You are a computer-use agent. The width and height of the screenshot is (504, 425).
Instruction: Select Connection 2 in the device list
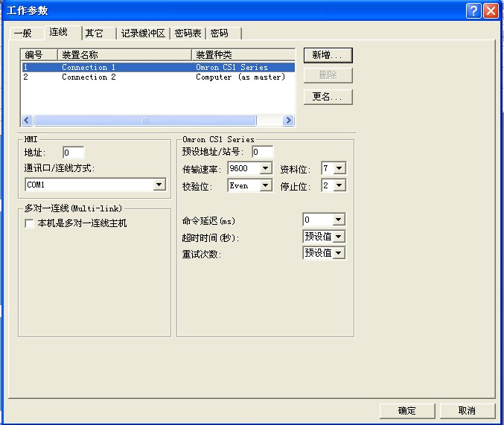(89, 77)
